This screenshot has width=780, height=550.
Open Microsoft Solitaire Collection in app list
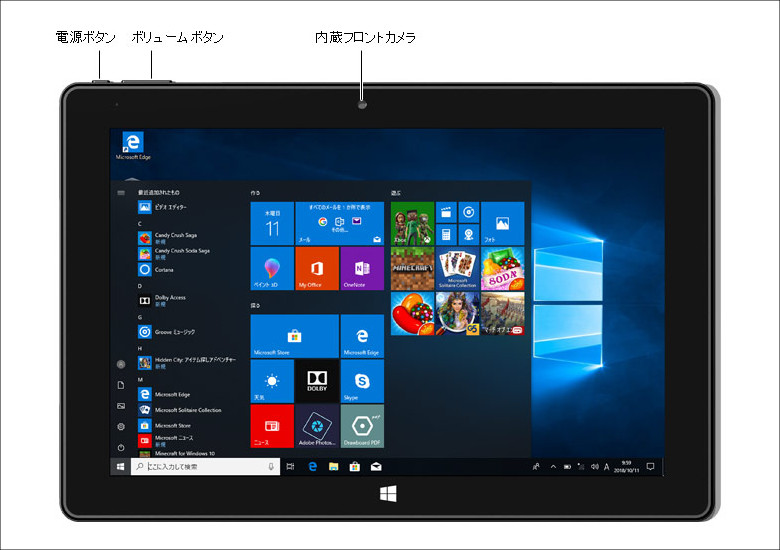pos(180,410)
